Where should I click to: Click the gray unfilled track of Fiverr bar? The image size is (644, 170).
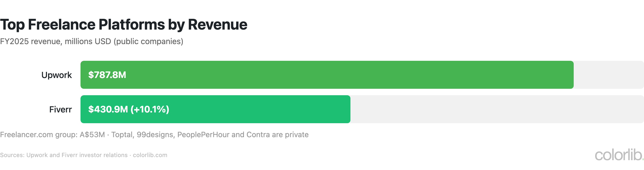click(x=497, y=109)
